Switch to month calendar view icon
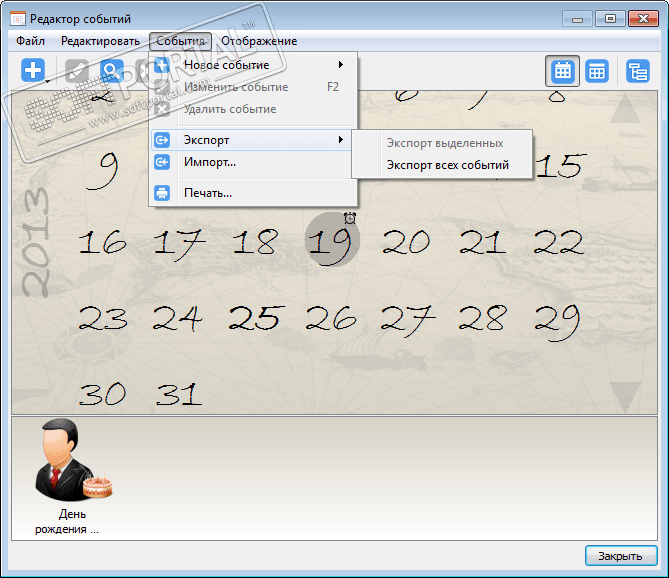Image resolution: width=669 pixels, height=578 pixels. (x=562, y=71)
